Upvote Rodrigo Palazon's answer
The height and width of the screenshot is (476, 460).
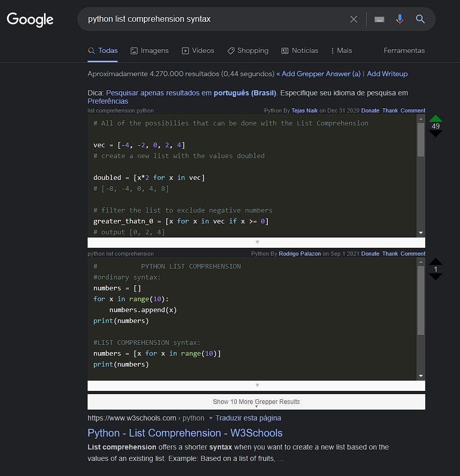(435, 261)
